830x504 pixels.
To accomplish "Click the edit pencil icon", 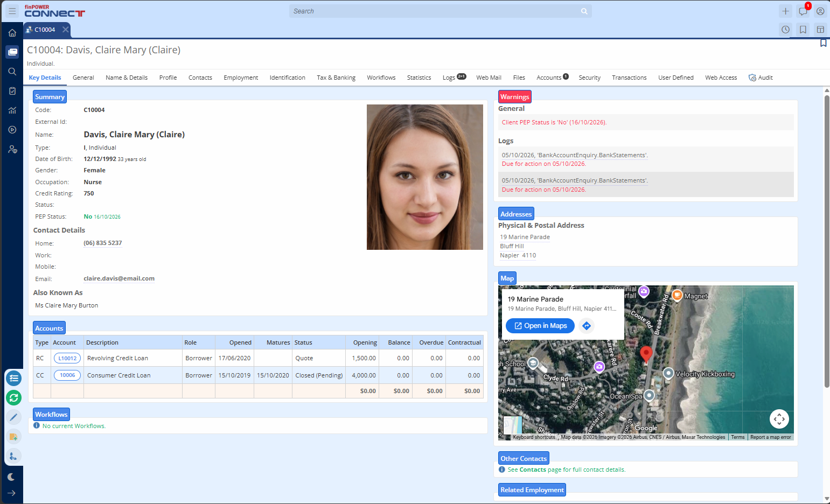I will [x=13, y=417].
